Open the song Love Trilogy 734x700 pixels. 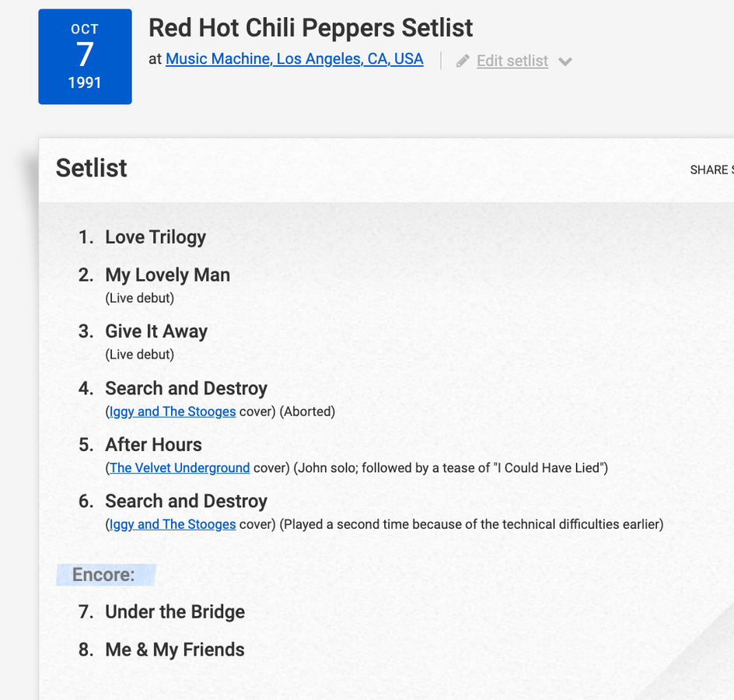pos(156,237)
